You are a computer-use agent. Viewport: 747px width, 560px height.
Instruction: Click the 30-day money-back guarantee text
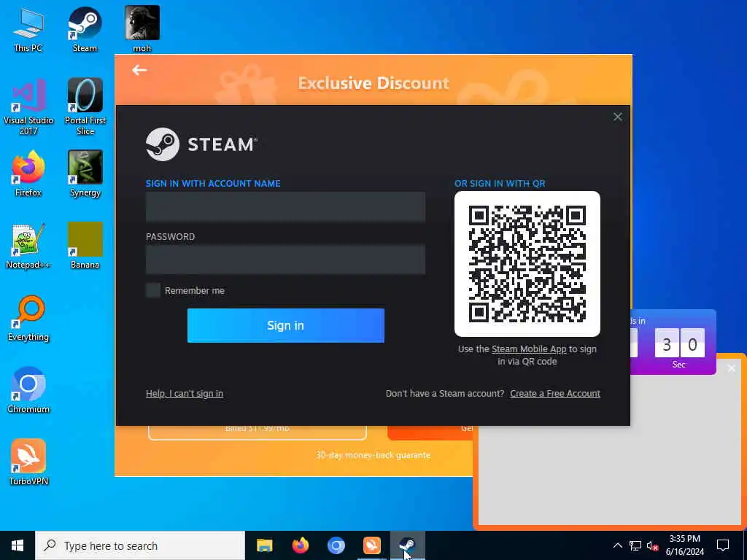pyautogui.click(x=373, y=455)
